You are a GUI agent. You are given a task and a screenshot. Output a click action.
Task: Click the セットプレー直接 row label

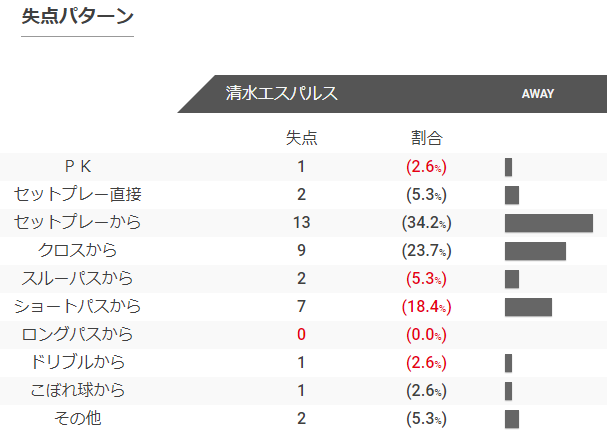(78, 194)
